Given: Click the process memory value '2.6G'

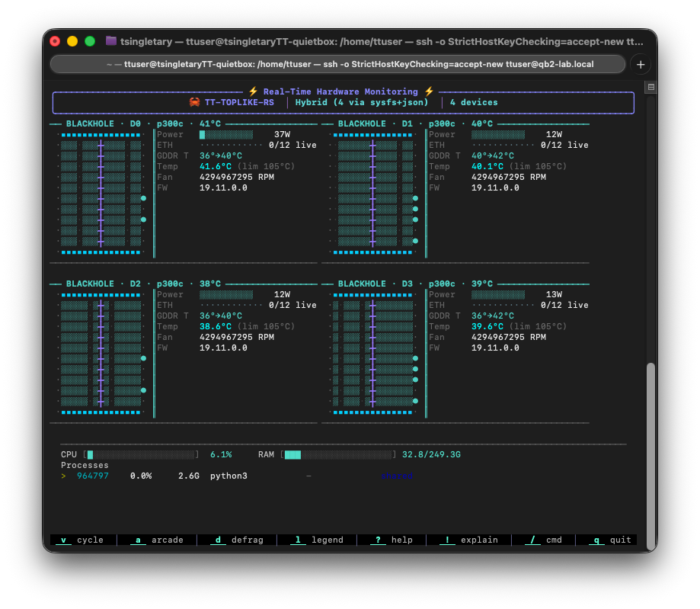Looking at the screenshot, I should point(189,476).
